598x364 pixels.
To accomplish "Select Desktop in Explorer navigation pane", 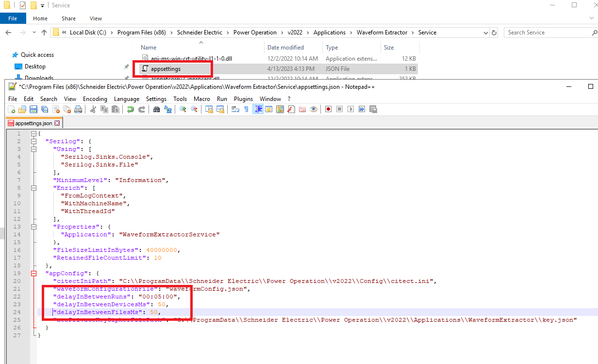I will (35, 66).
